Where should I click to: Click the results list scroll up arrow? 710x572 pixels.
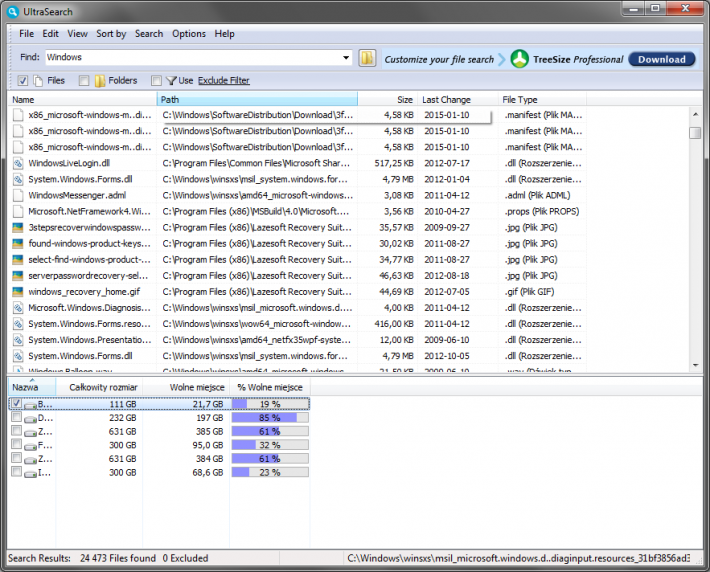pyautogui.click(x=695, y=115)
